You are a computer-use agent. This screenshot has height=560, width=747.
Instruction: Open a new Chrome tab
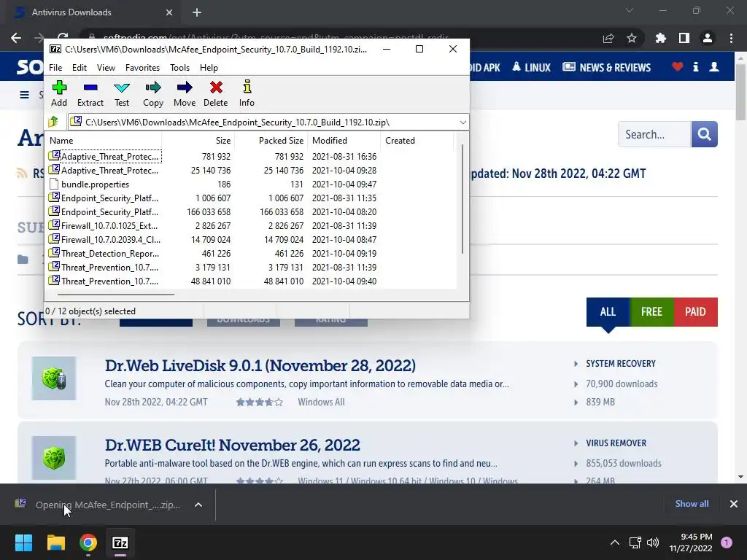click(x=197, y=12)
